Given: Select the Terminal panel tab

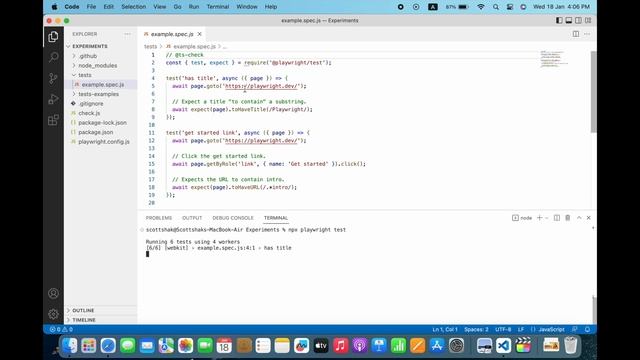Looking at the screenshot, I should (276, 218).
